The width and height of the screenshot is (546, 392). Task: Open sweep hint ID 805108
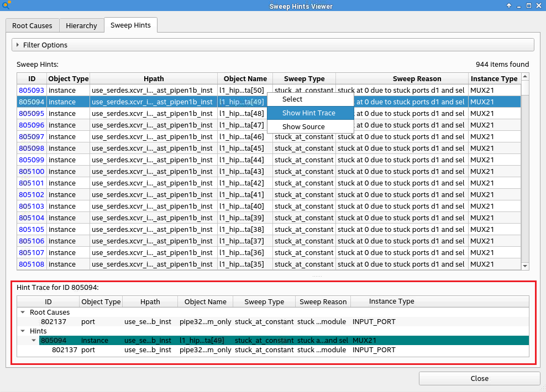click(32, 264)
